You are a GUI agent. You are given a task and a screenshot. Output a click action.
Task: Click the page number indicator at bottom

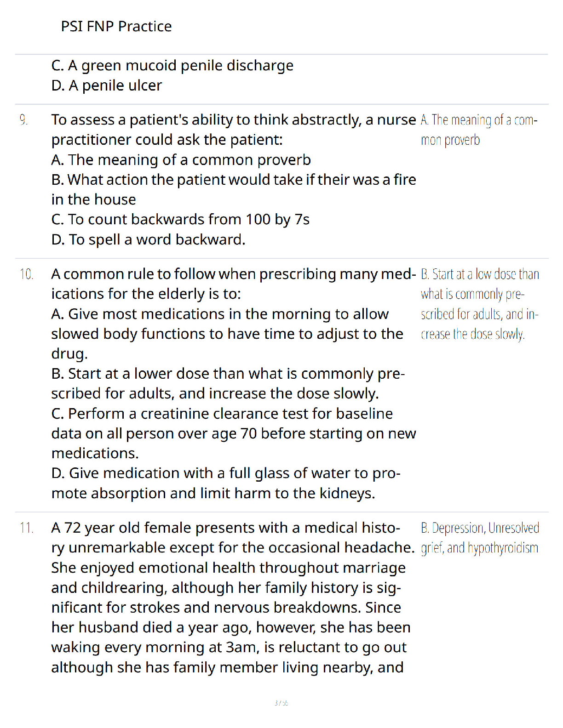[x=281, y=703]
